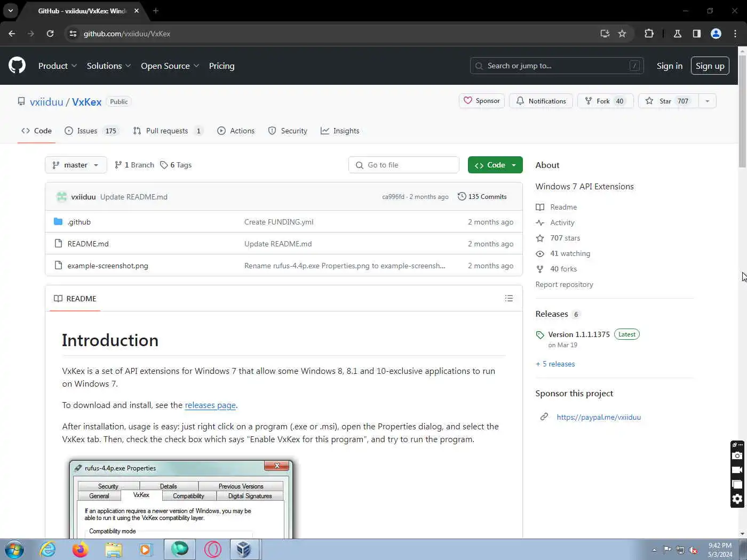Open the releases page link in README
This screenshot has height=560, width=747.
coord(210,405)
